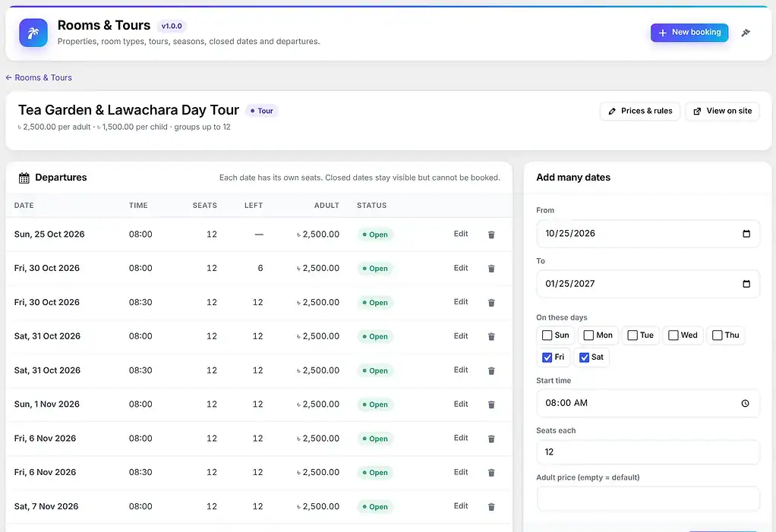This screenshot has width=776, height=532.
Task: Delete the Sat, 7 Nov 2026 departure
Action: coord(491,507)
